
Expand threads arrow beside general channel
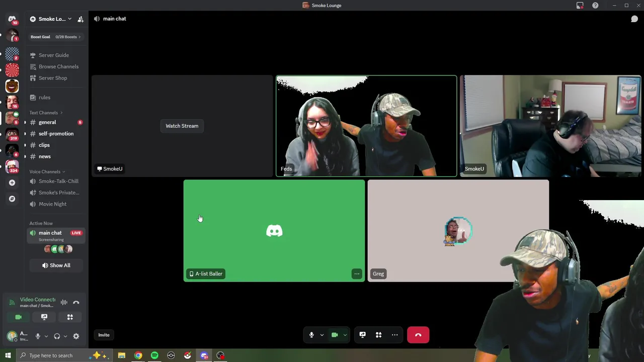(25, 122)
